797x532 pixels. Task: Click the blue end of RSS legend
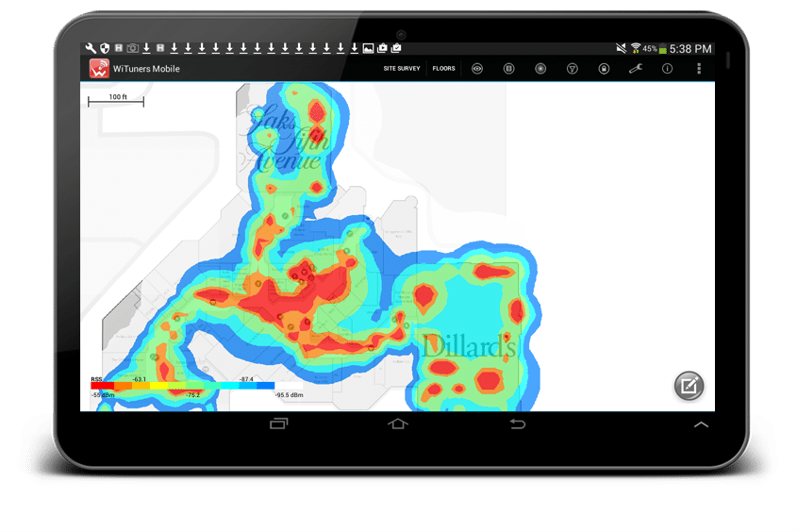pos(265,386)
